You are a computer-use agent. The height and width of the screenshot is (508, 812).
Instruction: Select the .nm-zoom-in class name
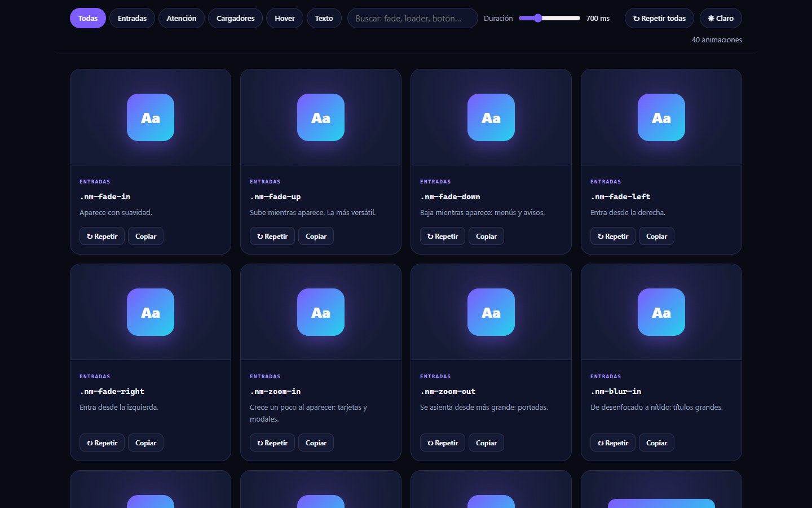[275, 391]
